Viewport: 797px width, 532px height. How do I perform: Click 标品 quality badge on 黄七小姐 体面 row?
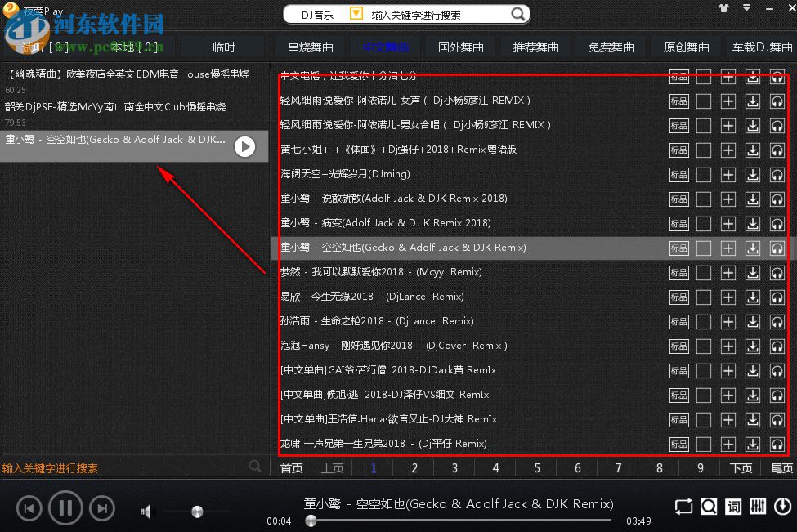tap(679, 150)
